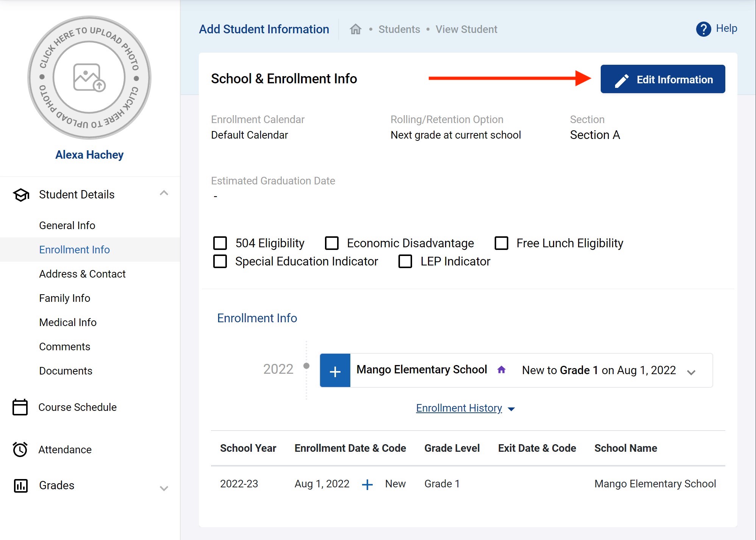Click the upload photo image icon
Screen dimensions: 756x540
click(x=89, y=78)
